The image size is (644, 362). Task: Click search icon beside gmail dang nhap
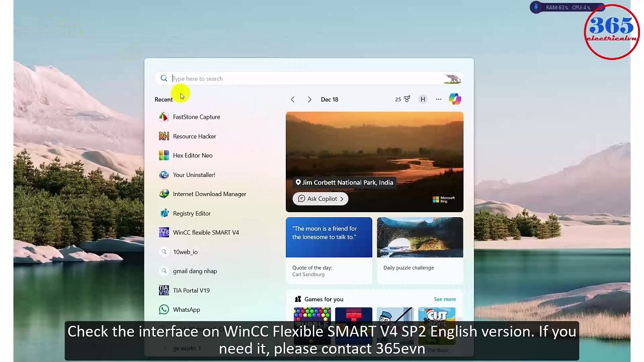[164, 271]
